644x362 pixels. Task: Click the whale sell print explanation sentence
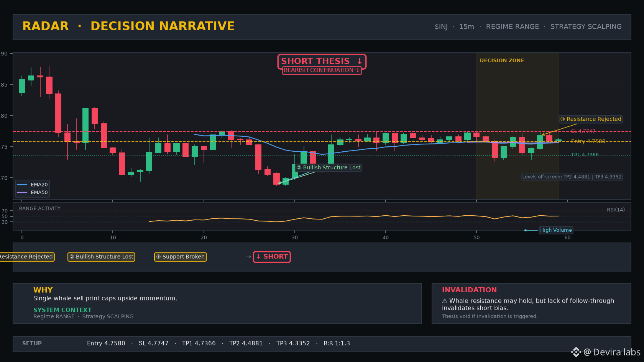pyautogui.click(x=105, y=298)
